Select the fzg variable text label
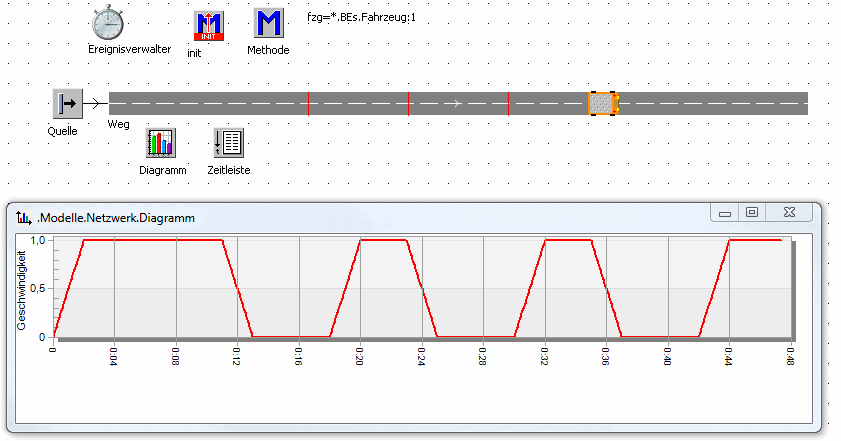This screenshot has height=441, width=841. click(x=361, y=17)
